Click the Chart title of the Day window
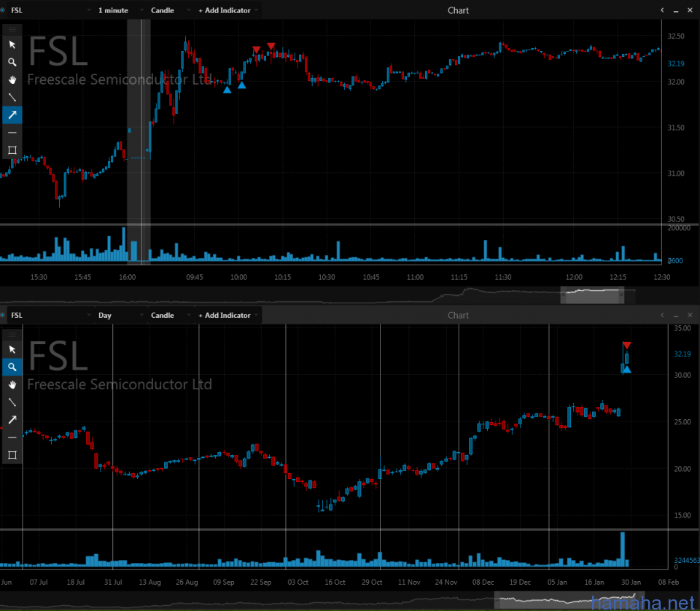 click(458, 316)
